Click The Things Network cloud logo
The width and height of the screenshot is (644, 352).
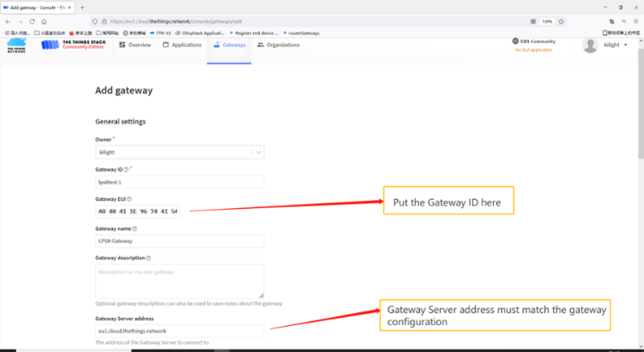click(x=16, y=45)
